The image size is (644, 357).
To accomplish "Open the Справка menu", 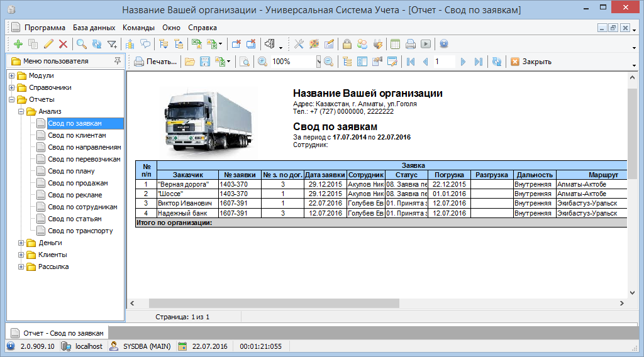I will (202, 28).
